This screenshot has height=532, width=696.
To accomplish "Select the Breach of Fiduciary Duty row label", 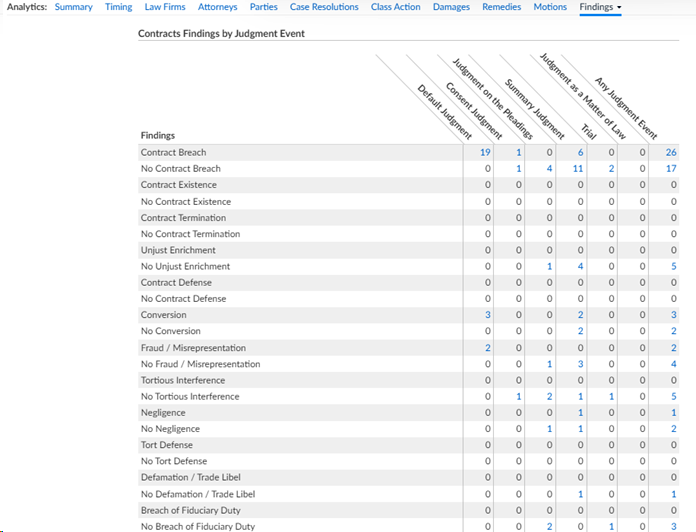I will point(191,510).
